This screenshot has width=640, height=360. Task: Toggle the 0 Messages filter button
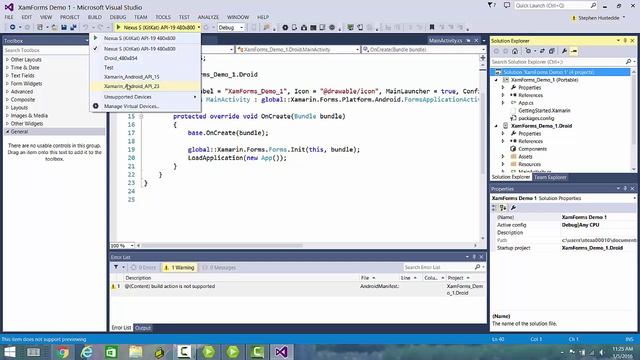[219, 268]
